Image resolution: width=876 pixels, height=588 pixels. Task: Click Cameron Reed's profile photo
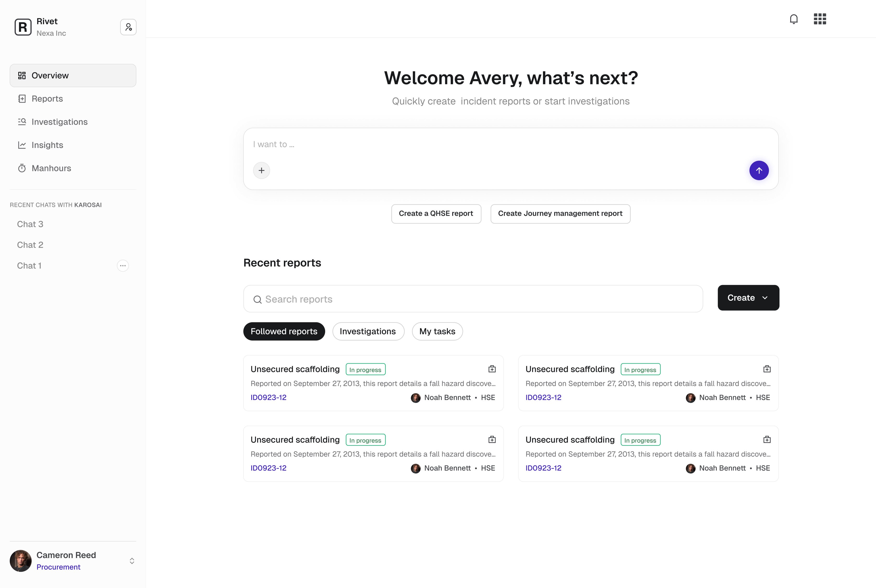pos(21,561)
